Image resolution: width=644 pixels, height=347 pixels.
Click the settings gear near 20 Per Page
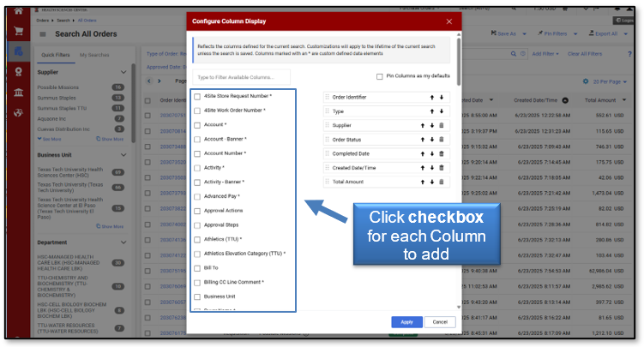586,81
